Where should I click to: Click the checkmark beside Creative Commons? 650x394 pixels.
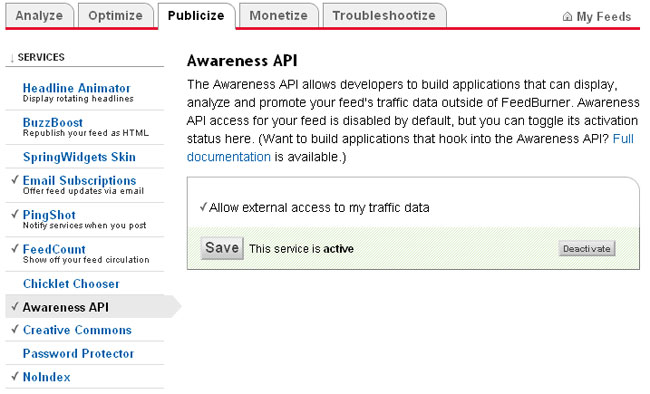(15, 329)
